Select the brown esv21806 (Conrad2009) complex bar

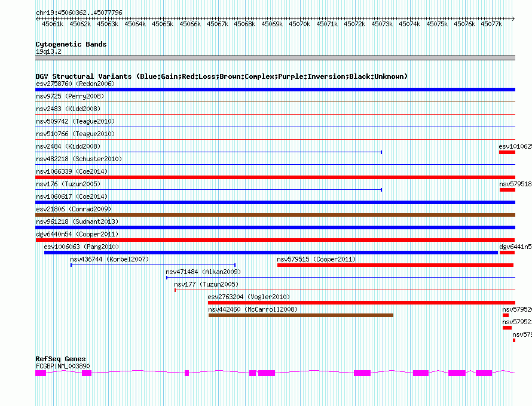coord(275,215)
